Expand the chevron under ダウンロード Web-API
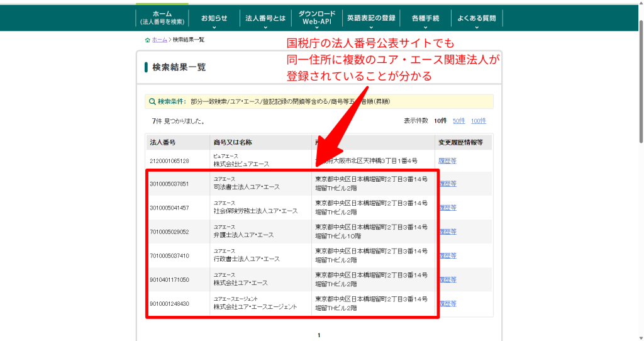Viewport: 644px width, 341px height. point(317,28)
